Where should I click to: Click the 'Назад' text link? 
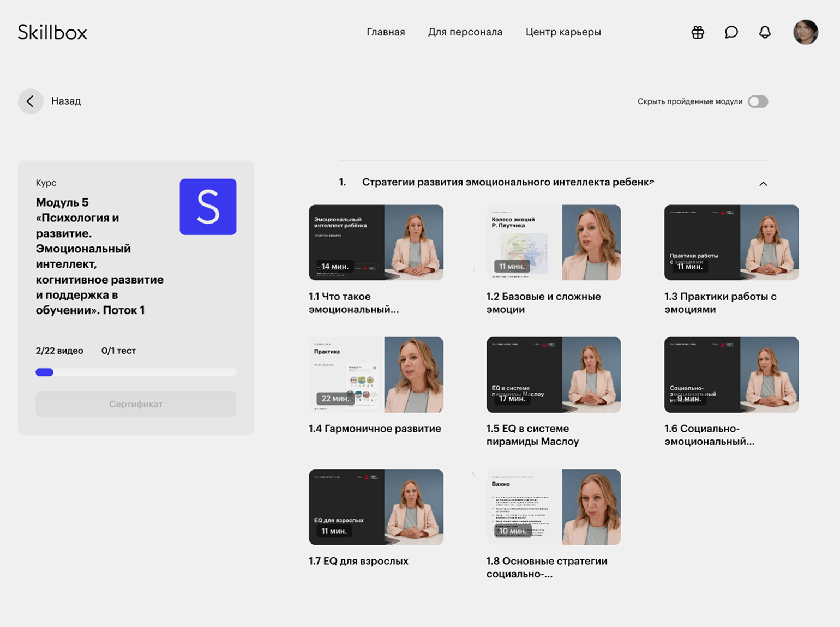coord(66,101)
